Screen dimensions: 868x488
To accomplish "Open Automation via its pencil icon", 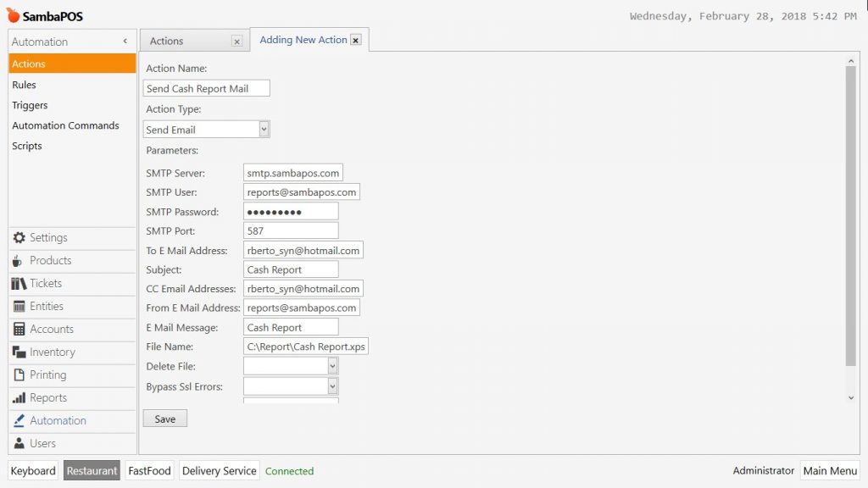I will tap(19, 420).
